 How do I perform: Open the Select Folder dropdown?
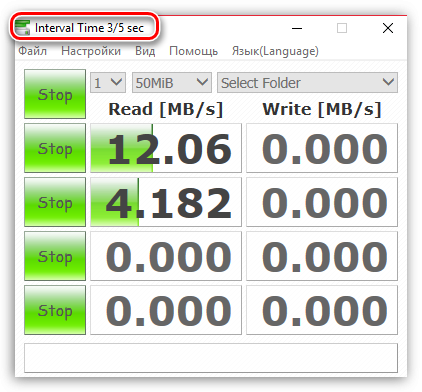point(307,82)
